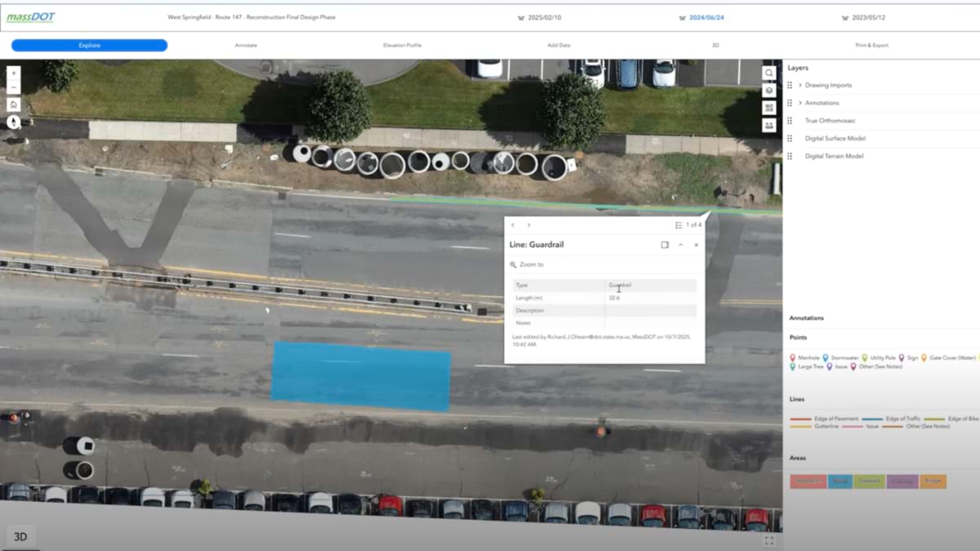Click the Issue pin in the Points legend
The image size is (980, 551).
[830, 367]
